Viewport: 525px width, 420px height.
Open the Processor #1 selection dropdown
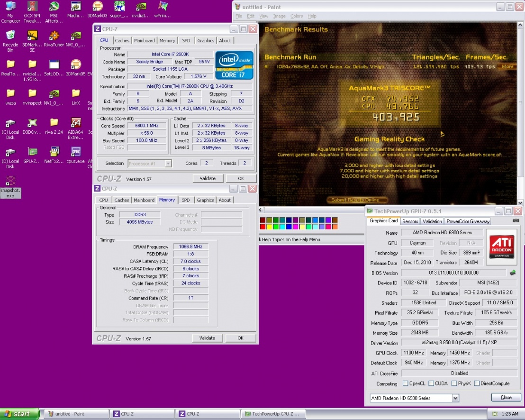pyautogui.click(x=168, y=164)
